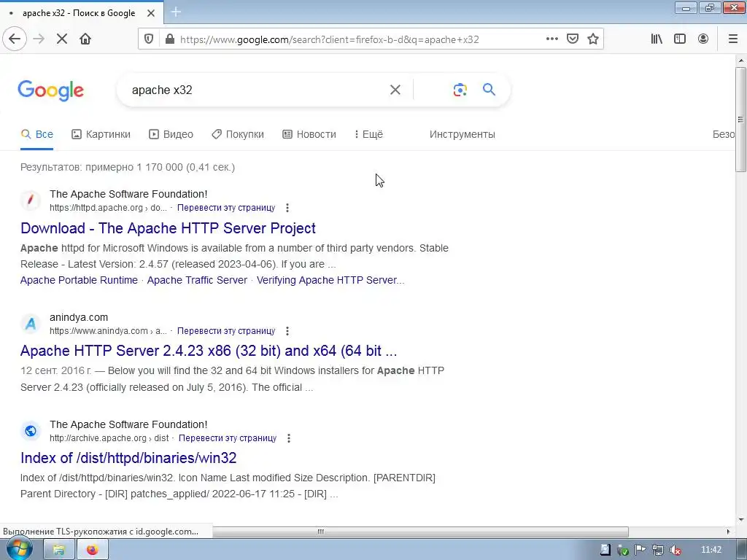The width and height of the screenshot is (747, 560).
Task: Translate the httpd.apache.org page
Action: coord(226,208)
